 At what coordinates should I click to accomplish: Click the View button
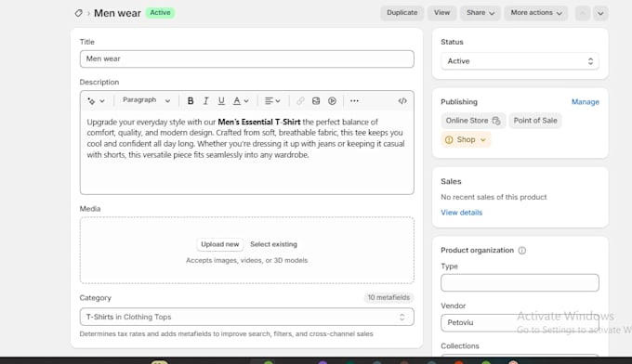(441, 13)
